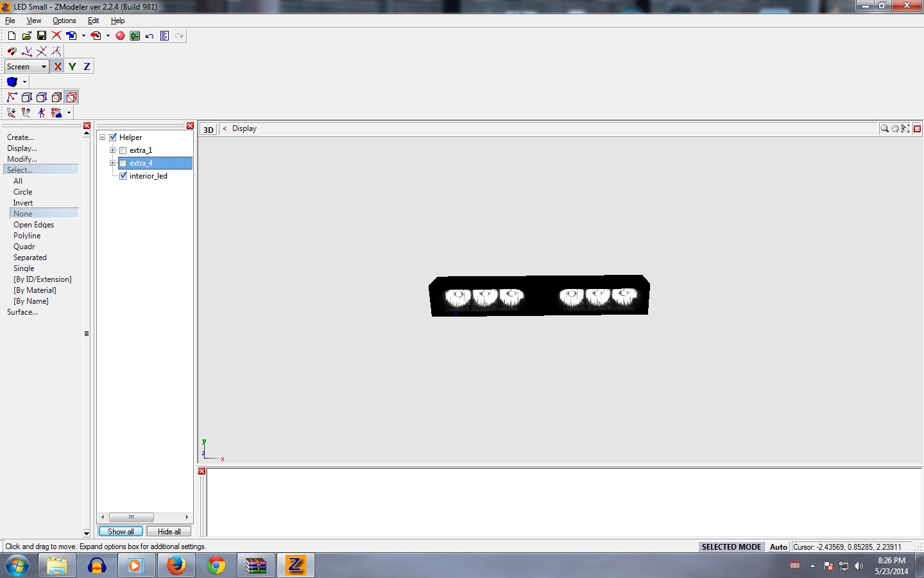This screenshot has height=578, width=924.
Task: Enable the extra_1 visibility checkbox
Action: click(x=123, y=150)
